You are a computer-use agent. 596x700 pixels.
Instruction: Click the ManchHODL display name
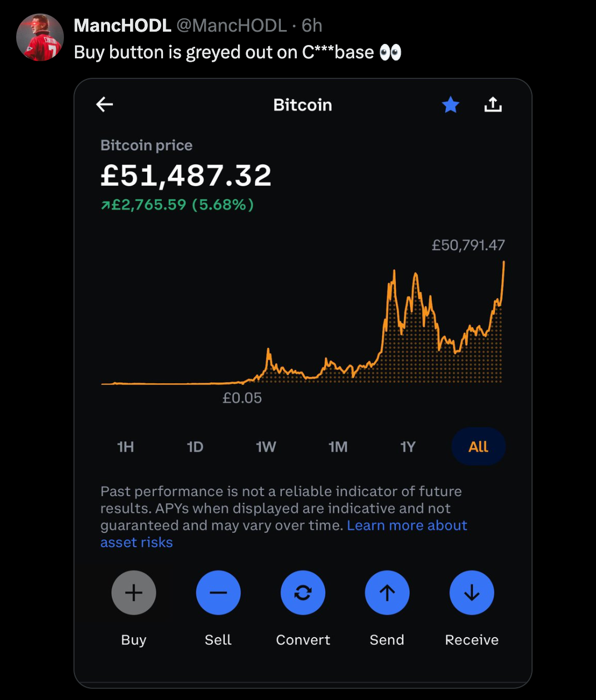coord(122,26)
